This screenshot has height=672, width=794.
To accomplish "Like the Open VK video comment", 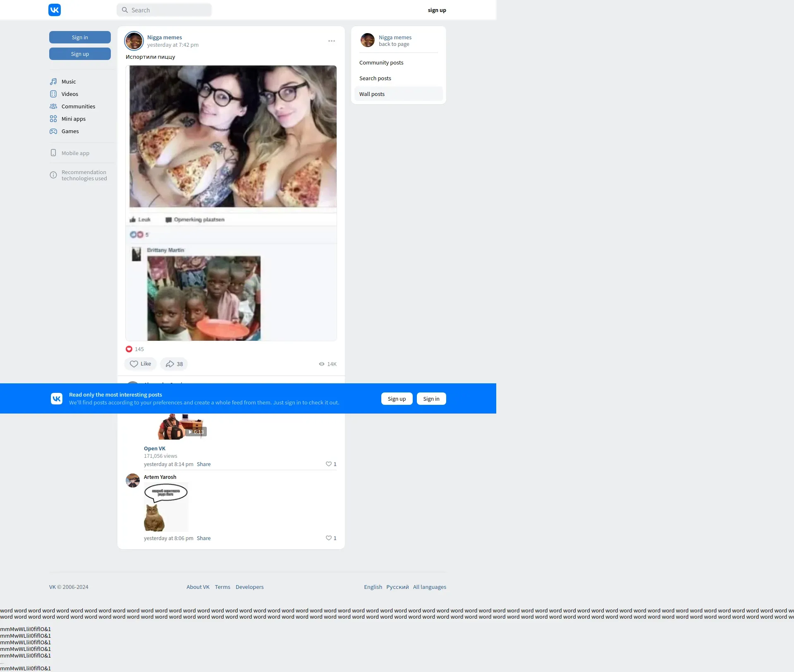I will click(329, 464).
